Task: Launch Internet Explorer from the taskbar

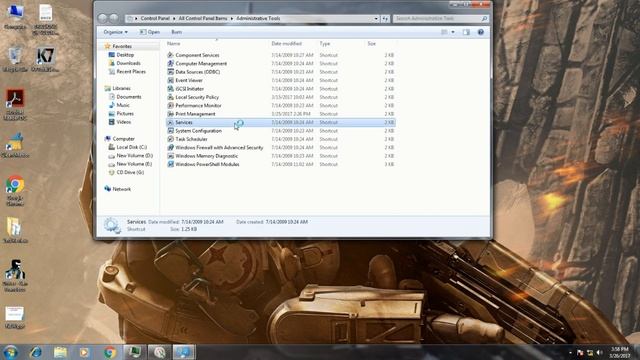Action: pos(36,352)
